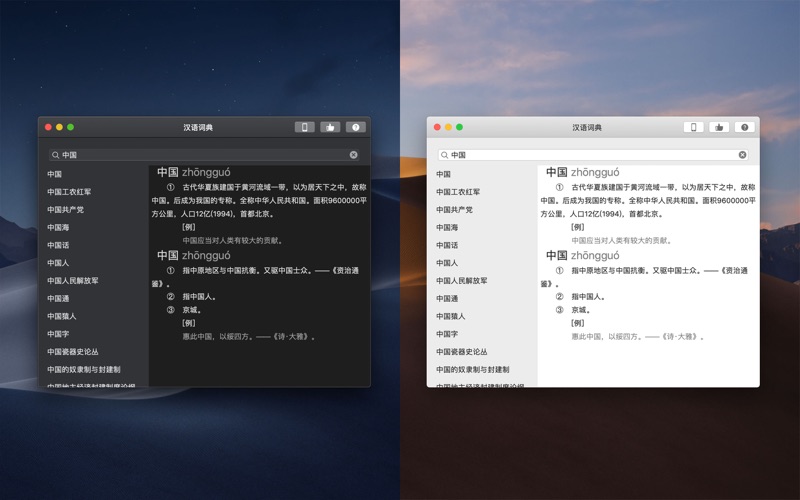Open phone icon in light window toolbar

[x=693, y=127]
